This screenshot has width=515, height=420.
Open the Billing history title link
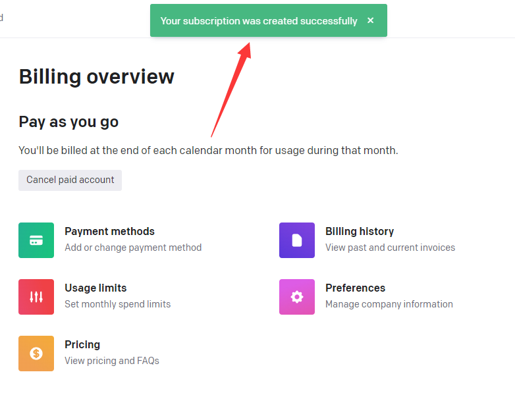tap(360, 232)
